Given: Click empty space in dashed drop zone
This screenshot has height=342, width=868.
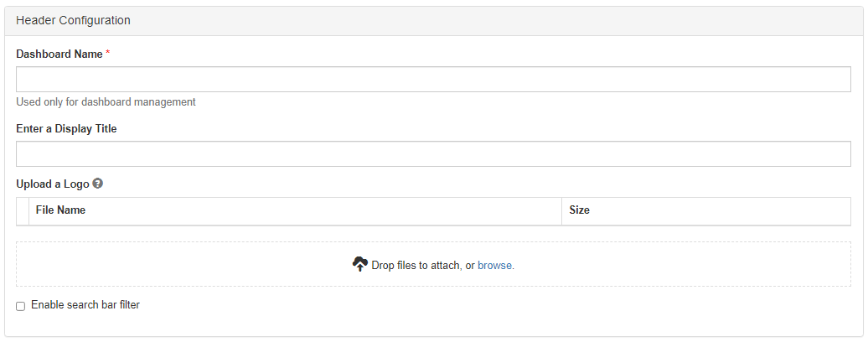Looking at the screenshot, I should pos(168,265).
